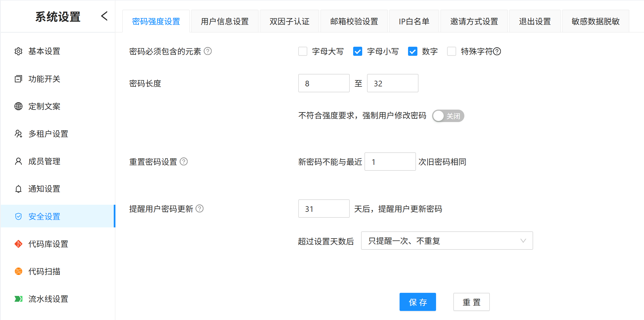Viewport: 644px width, 320px height.
Task: Click the 通知设置 bell icon
Action: click(18, 189)
